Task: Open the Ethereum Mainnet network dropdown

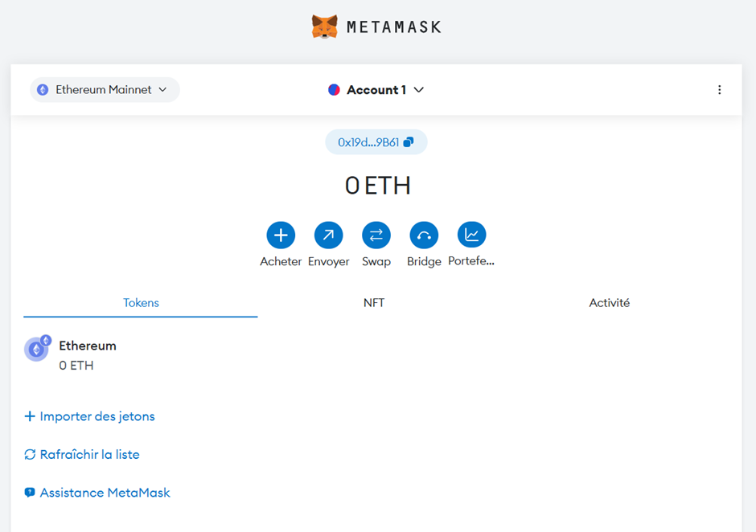Action: 105,90
